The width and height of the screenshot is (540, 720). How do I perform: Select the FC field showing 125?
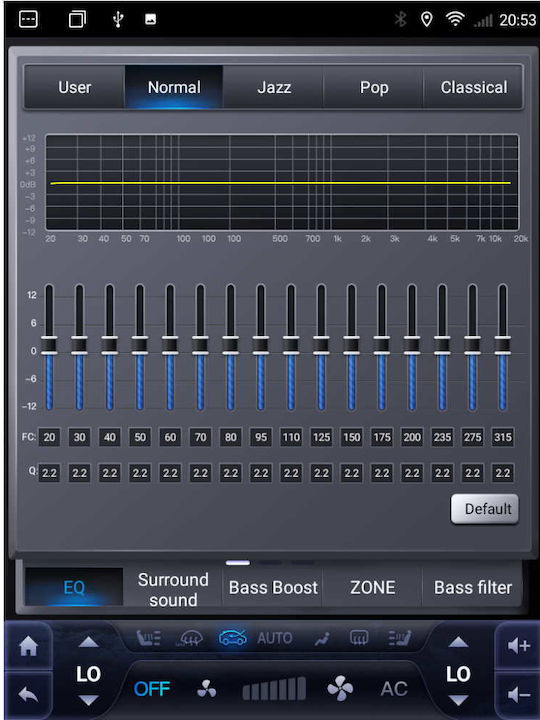click(321, 437)
